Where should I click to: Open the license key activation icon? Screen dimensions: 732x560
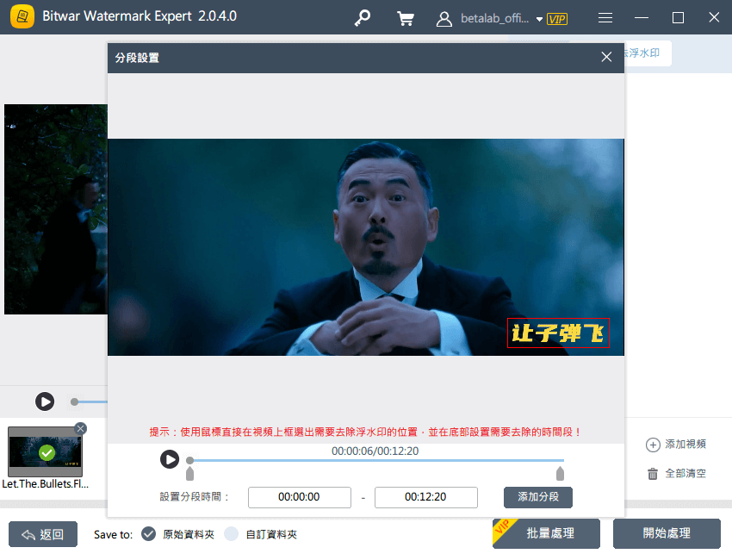pyautogui.click(x=362, y=18)
